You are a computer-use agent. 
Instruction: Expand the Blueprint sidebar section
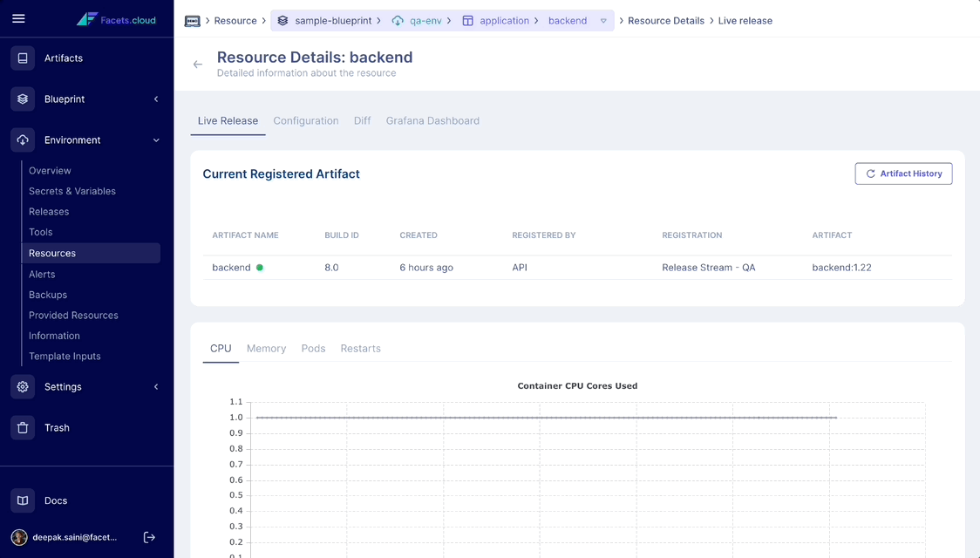156,99
